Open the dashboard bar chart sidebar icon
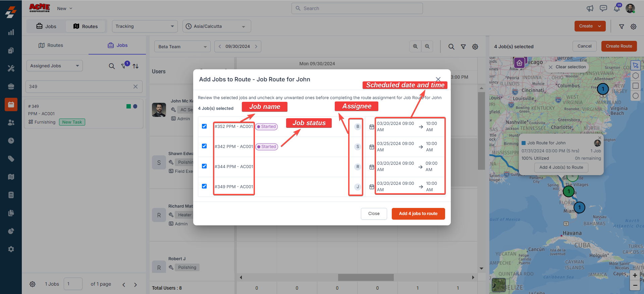 11,32
